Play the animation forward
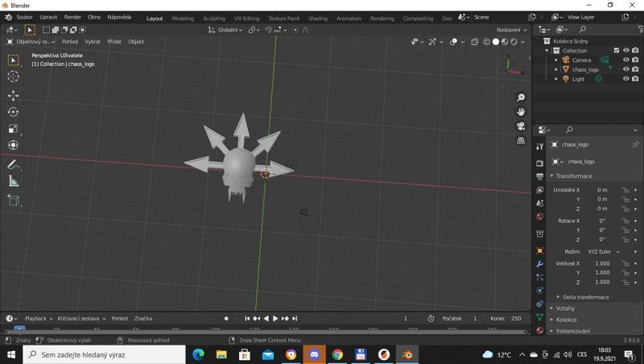This screenshot has height=364, width=644. tap(275, 318)
